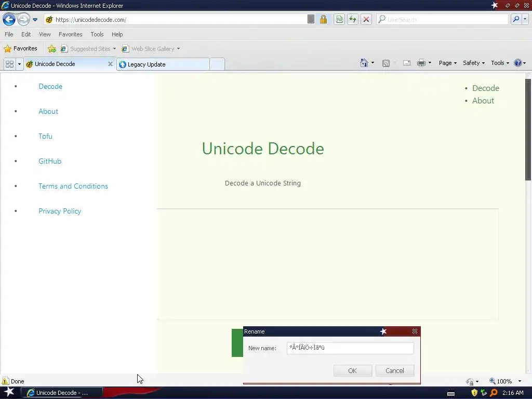Open the Safety command bar menu
Screen dimensions: 532x399
tap(474, 63)
